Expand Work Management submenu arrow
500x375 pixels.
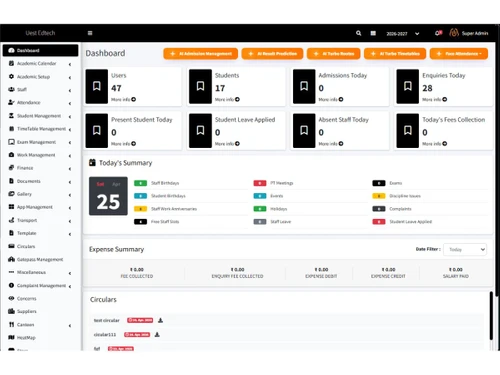(x=70, y=156)
